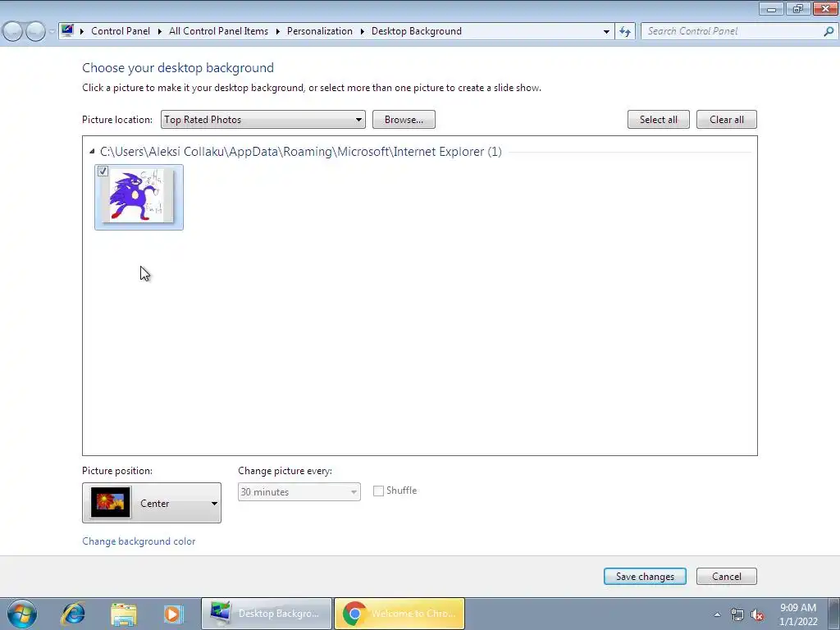Switch to Desktop Background taskbar window
The image size is (840, 630).
(x=267, y=614)
